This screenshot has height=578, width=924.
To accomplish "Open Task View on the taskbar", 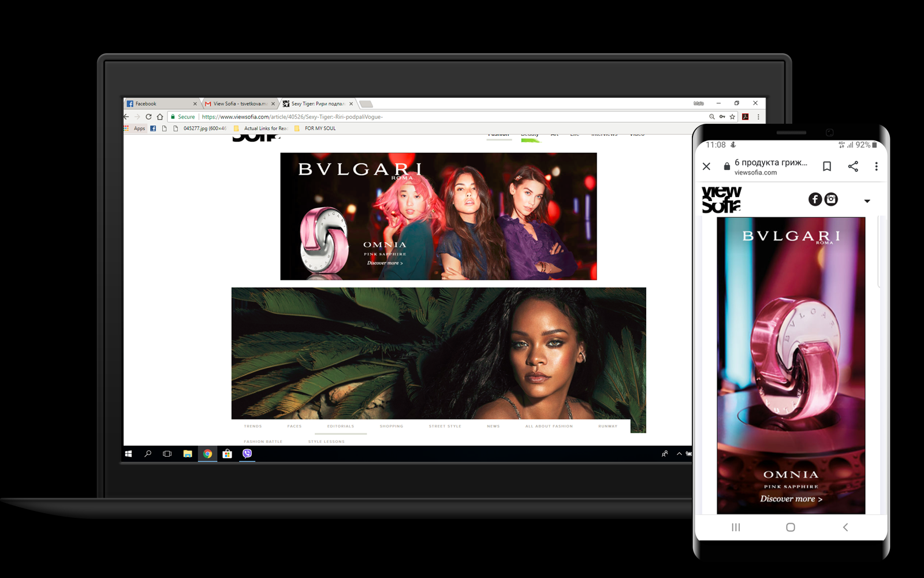I will 167,454.
